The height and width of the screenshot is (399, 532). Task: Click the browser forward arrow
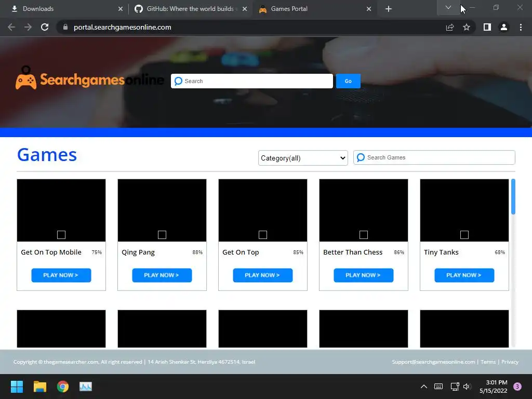tap(28, 27)
